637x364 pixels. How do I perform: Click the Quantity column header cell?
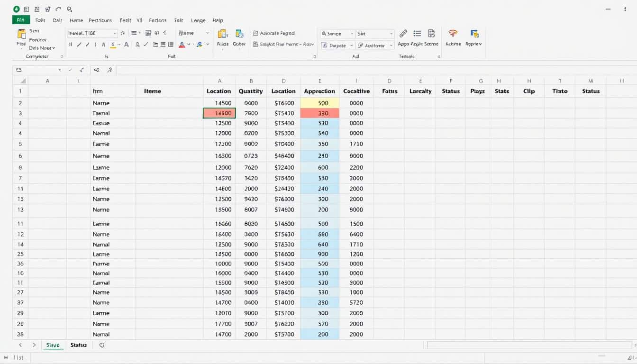pyautogui.click(x=251, y=91)
